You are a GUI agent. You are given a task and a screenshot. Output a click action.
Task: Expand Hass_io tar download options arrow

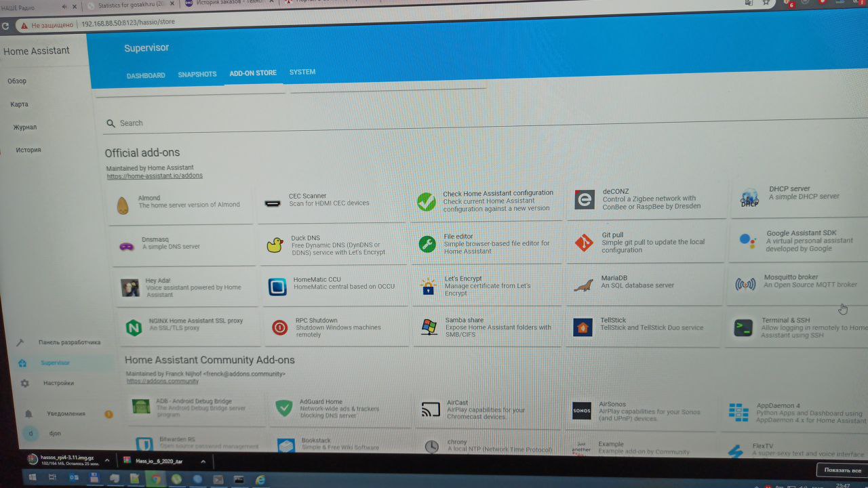(x=203, y=462)
